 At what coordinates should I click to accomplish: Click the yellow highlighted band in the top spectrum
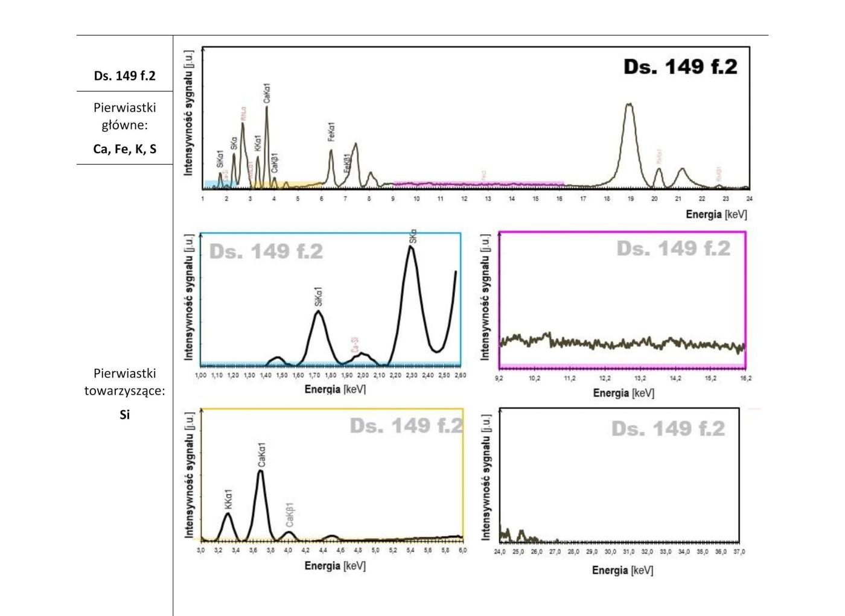click(287, 184)
